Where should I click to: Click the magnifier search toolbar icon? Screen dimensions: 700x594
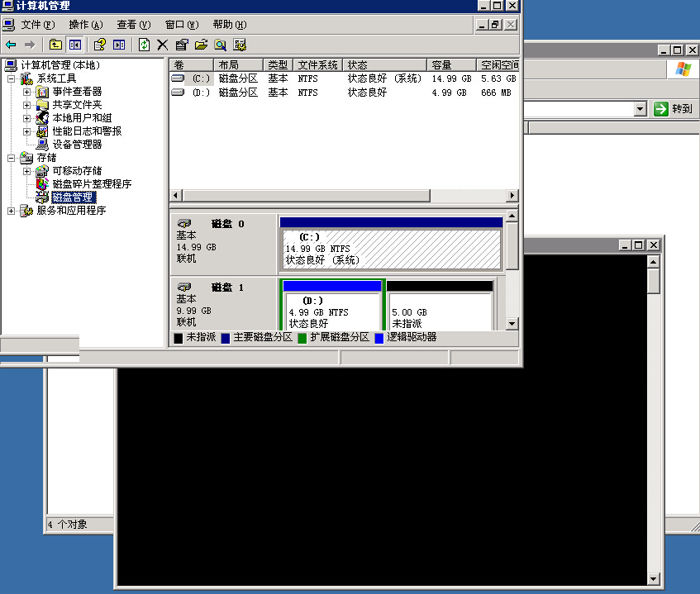[x=220, y=45]
